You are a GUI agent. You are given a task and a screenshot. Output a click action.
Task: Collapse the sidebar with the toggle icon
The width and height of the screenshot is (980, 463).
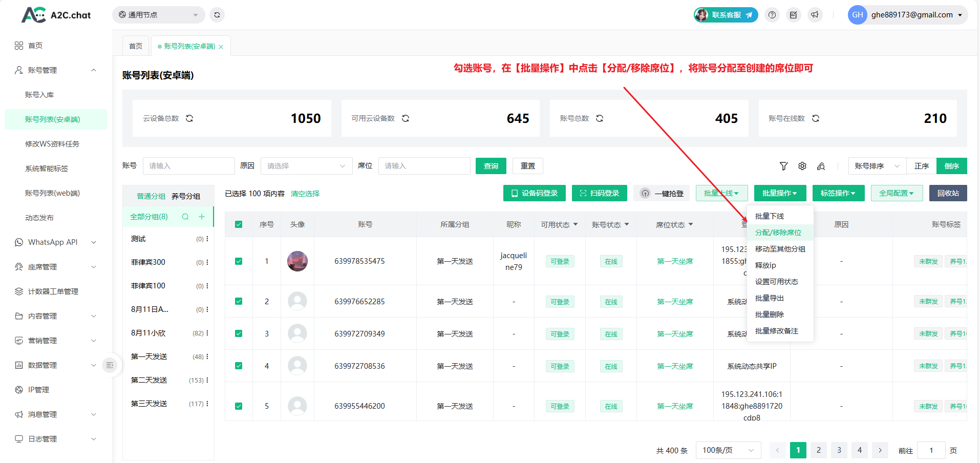point(110,365)
